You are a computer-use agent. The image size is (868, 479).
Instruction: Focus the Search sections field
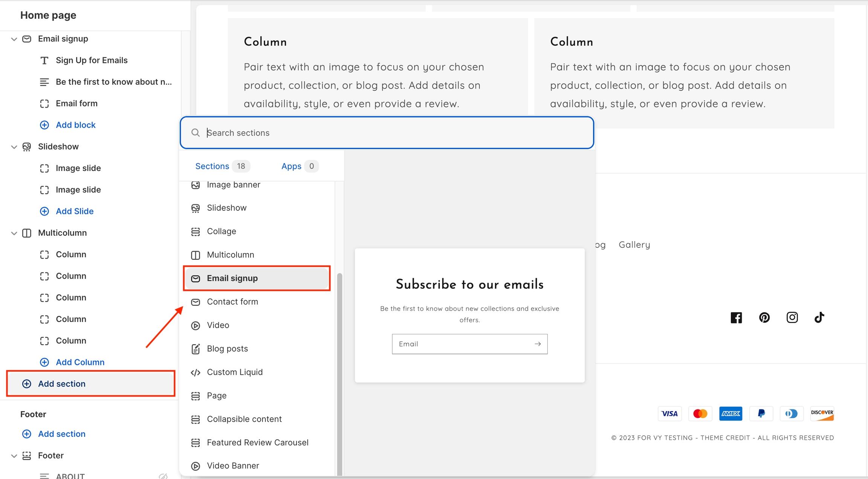(396, 133)
